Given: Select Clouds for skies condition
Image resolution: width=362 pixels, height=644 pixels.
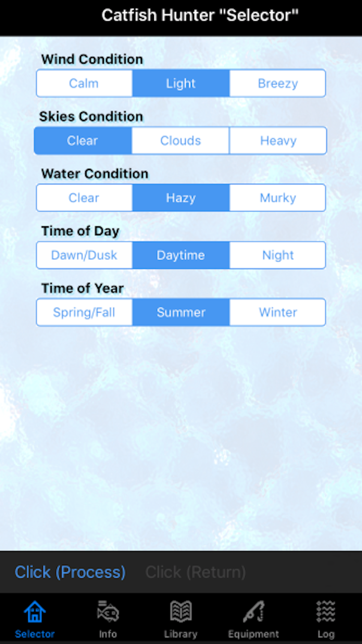Looking at the screenshot, I should point(181,141).
